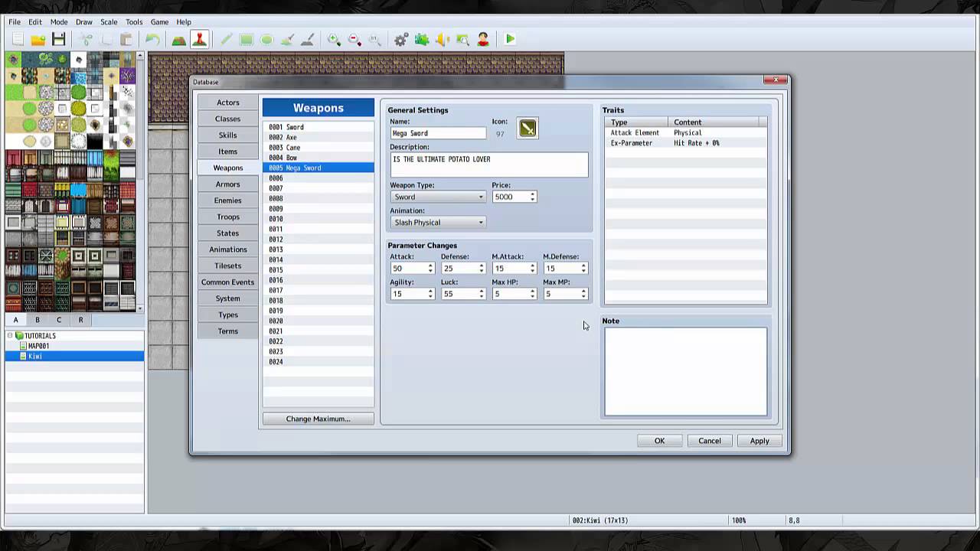The image size is (980, 551).
Task: Select the Armors database tab
Action: pos(227,184)
